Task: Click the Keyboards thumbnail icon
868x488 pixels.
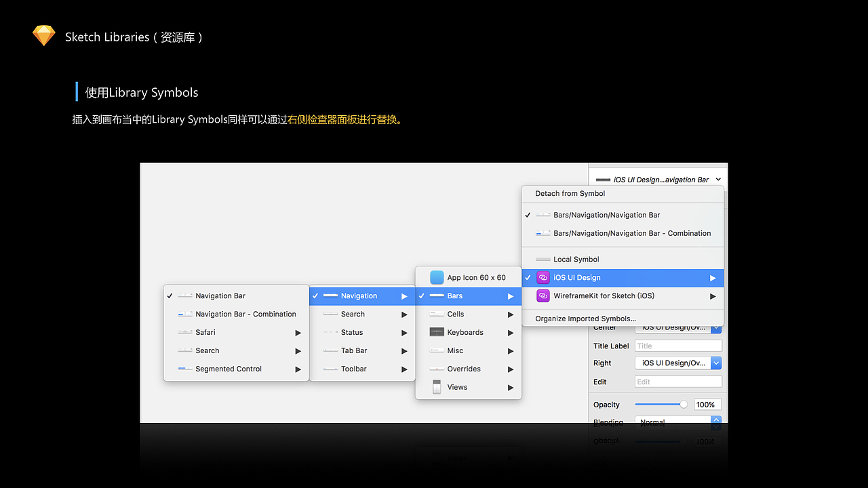Action: 437,332
